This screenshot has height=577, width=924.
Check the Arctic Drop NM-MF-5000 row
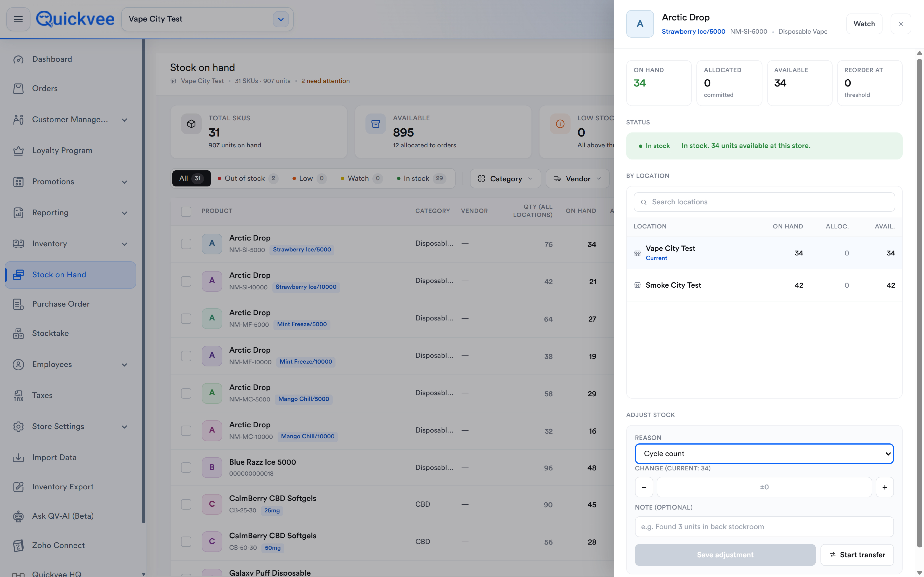186,319
